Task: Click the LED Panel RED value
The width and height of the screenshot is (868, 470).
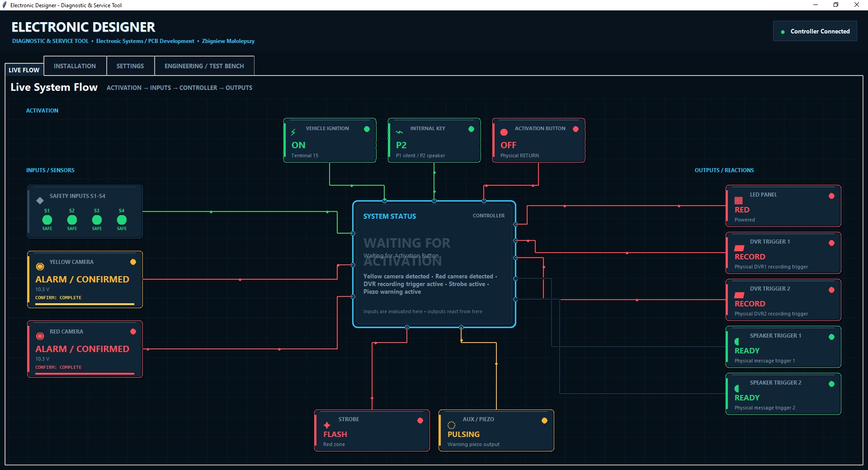Action: click(x=742, y=210)
